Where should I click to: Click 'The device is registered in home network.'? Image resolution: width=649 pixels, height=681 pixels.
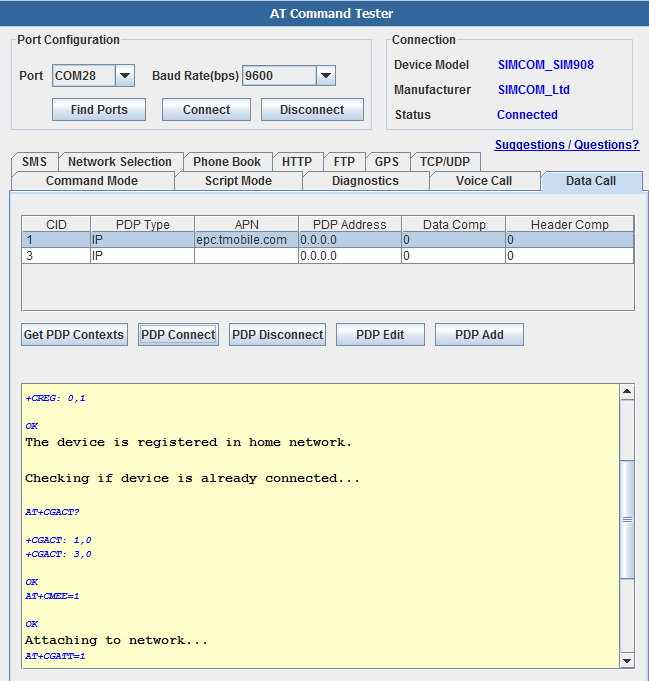[x=188, y=442]
